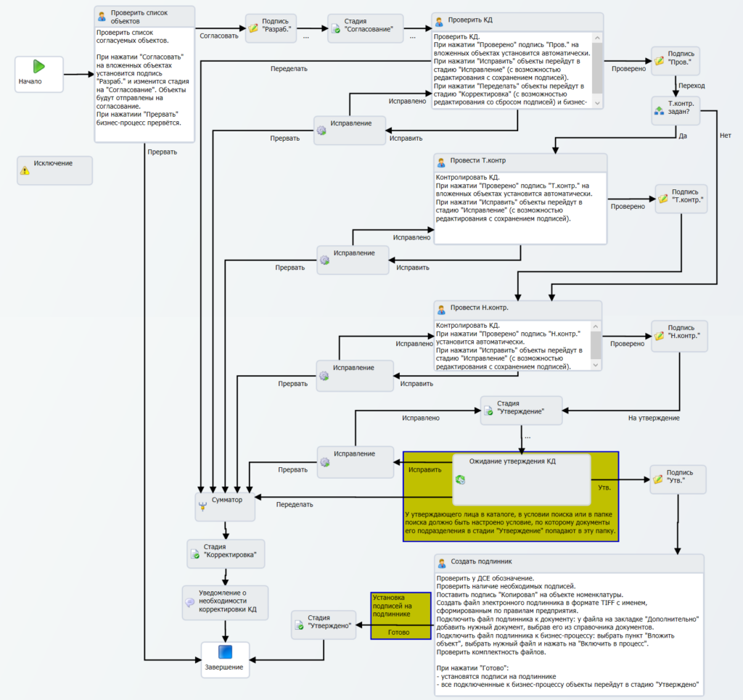The height and width of the screenshot is (700, 743).
Task: Click the warning icon of Исключение node
Action: pos(25,171)
